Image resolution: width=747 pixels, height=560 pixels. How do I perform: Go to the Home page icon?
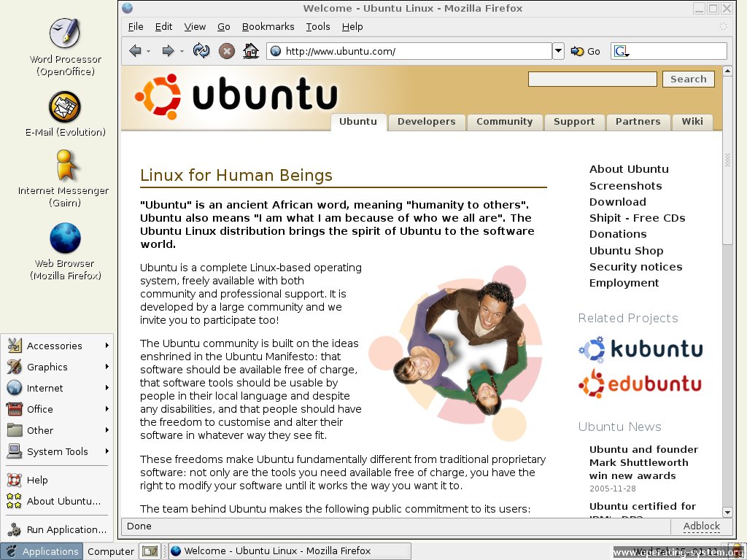[251, 50]
